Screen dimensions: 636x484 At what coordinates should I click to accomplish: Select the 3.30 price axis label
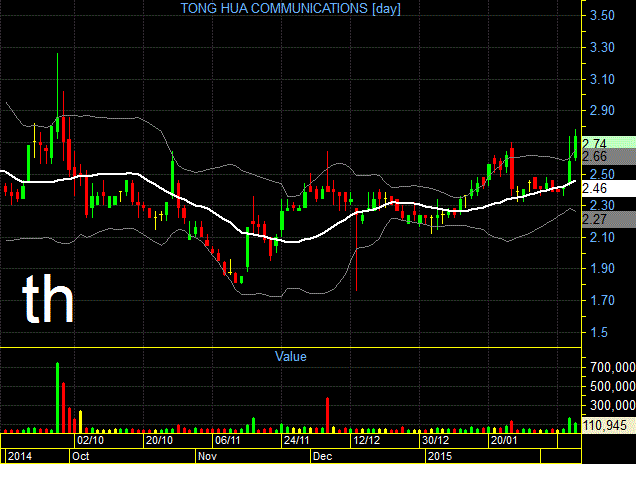[602, 47]
